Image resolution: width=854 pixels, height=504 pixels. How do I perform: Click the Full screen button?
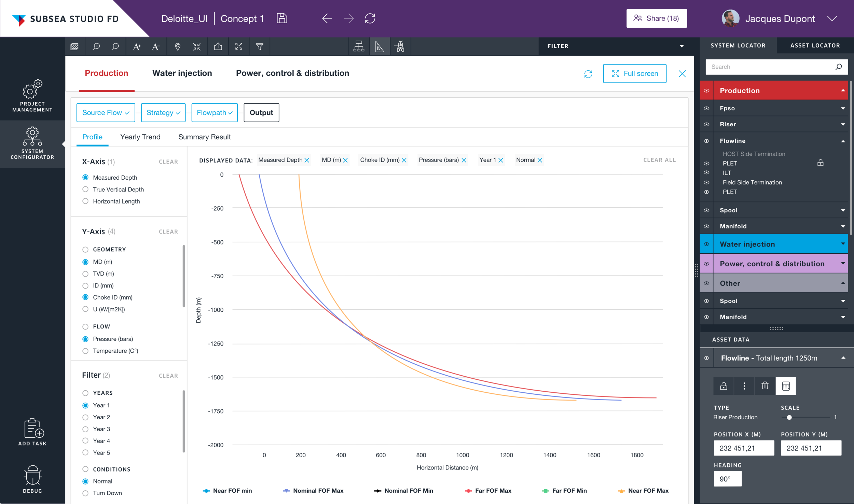coord(634,73)
